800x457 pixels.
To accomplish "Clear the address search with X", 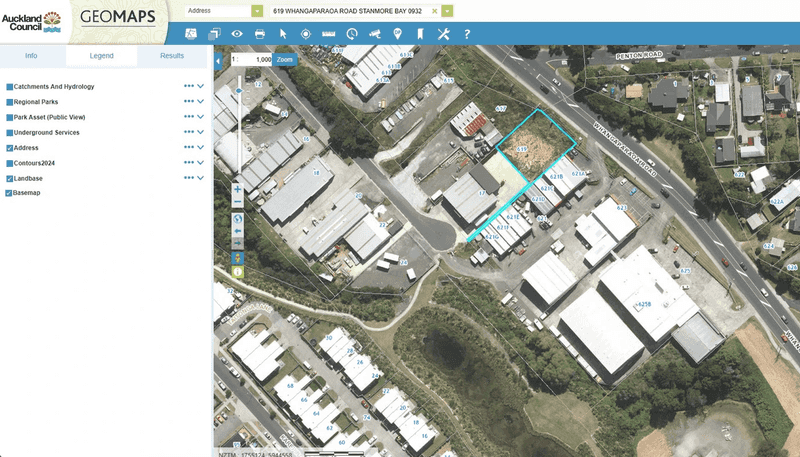I will [434, 11].
